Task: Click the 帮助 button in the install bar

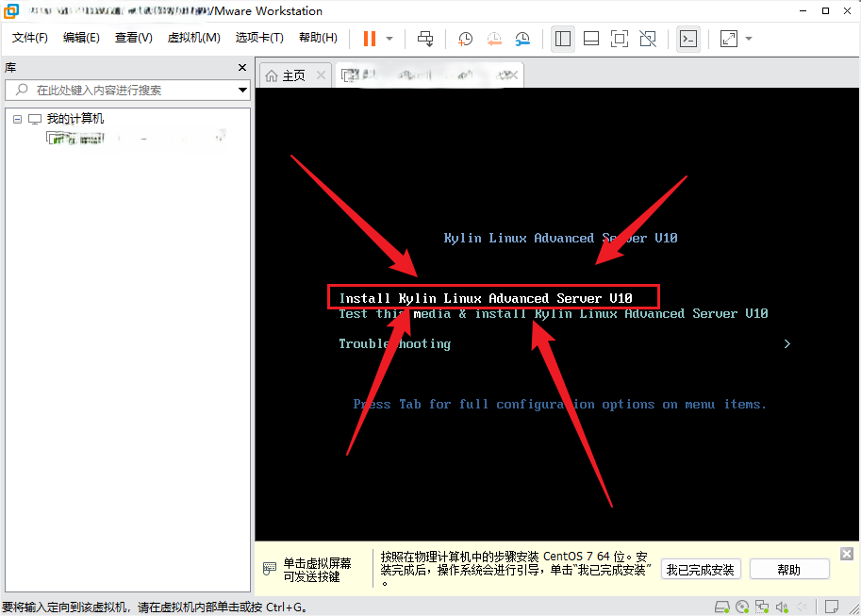Action: [789, 570]
